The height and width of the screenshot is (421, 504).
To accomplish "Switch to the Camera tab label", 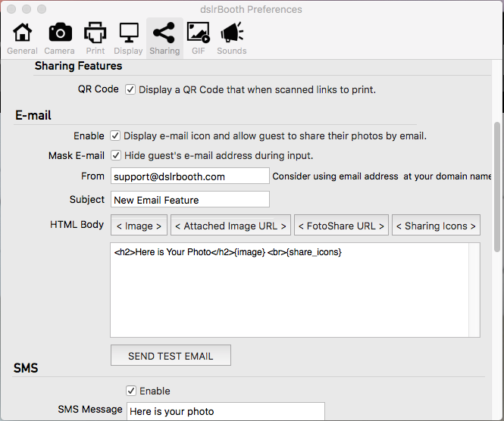I will tap(59, 51).
